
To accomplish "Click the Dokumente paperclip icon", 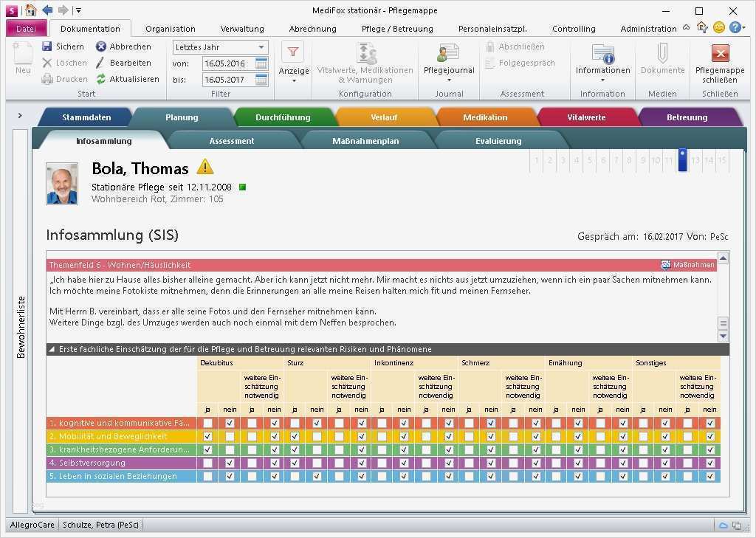I will point(662,52).
